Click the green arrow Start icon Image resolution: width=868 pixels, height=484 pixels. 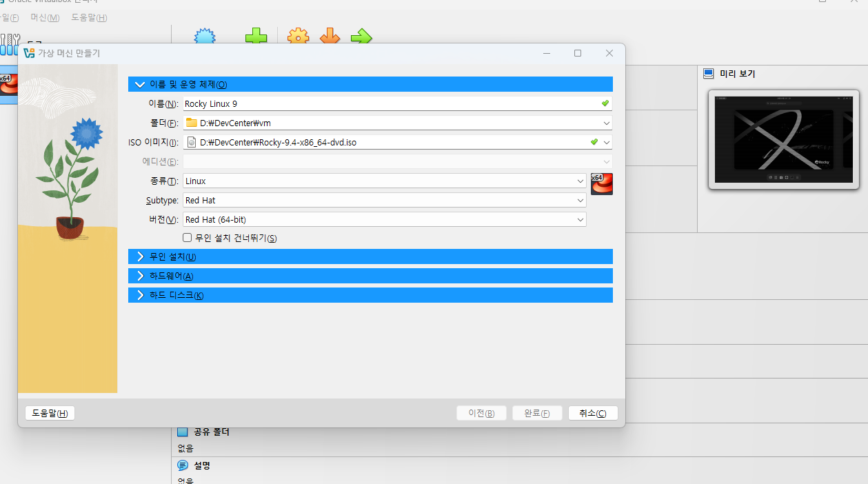(361, 36)
